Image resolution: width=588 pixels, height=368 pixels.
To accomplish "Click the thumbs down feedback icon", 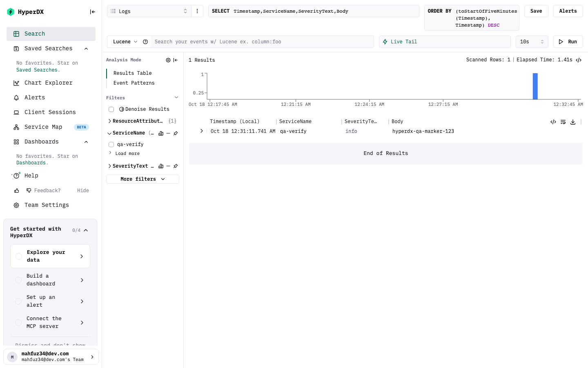I will click(x=29, y=191).
